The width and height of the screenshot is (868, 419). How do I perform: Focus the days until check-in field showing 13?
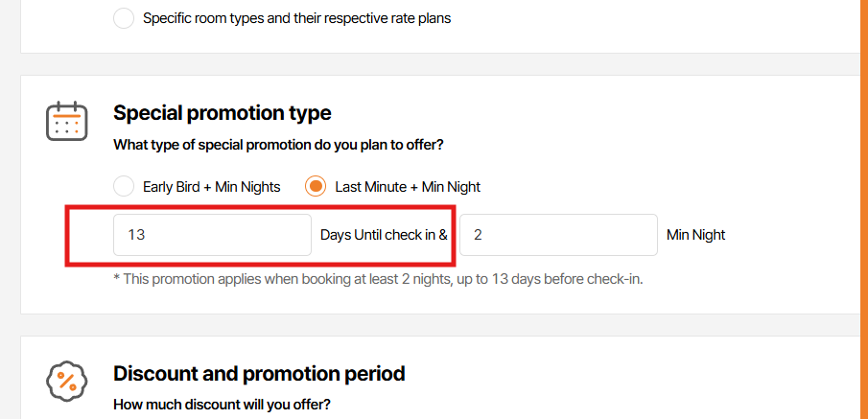(x=212, y=235)
